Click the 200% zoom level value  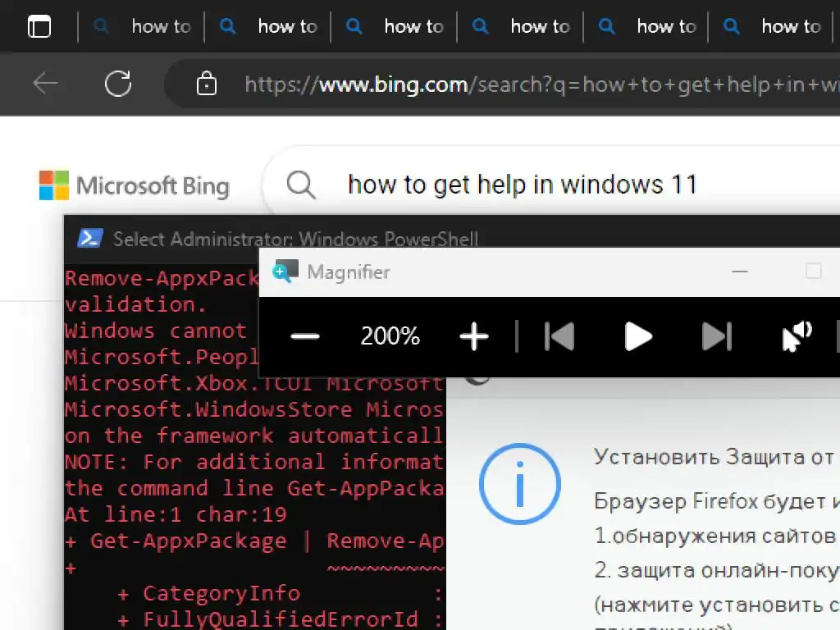click(x=390, y=336)
